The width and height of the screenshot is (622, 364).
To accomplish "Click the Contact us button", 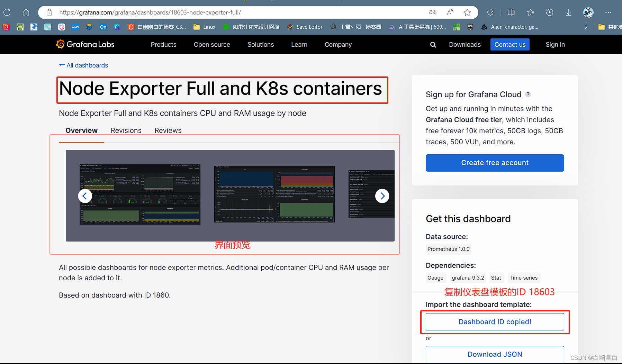I will click(x=510, y=45).
